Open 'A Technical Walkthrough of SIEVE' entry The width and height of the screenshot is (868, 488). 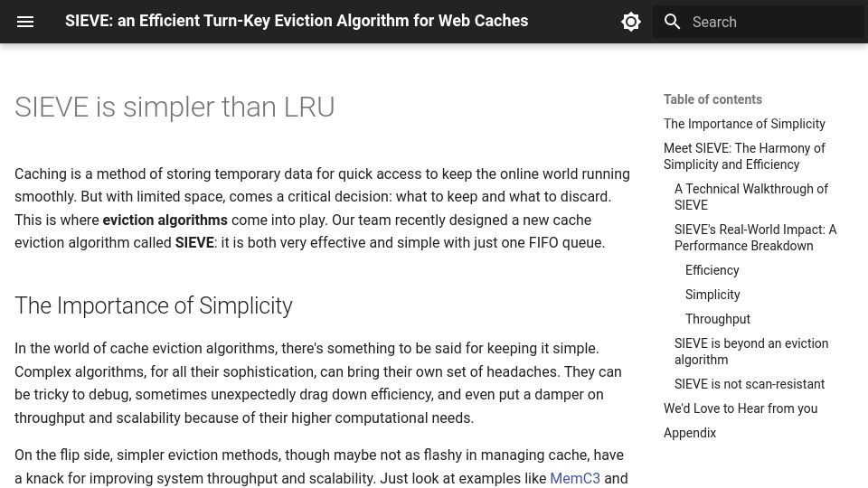click(x=751, y=197)
